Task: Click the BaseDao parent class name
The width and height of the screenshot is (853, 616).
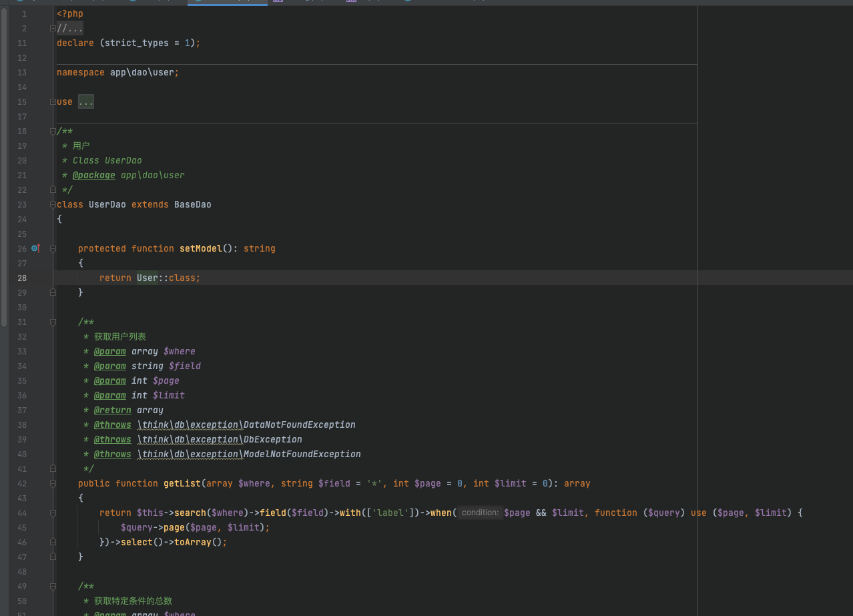Action: pyautogui.click(x=192, y=204)
